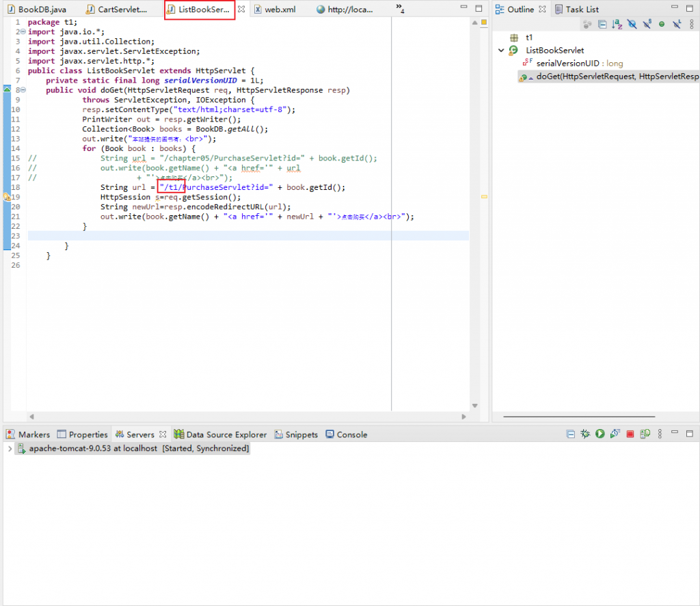Open the BookDB.java editor tab
700x606 pixels.
(x=38, y=10)
